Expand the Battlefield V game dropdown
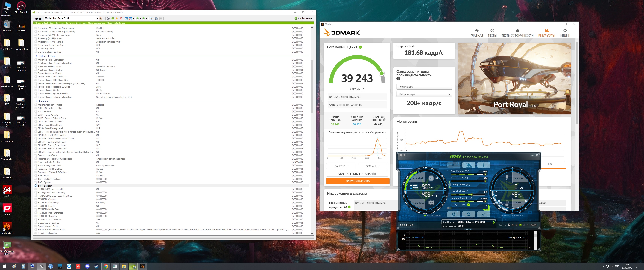The height and width of the screenshot is (270, 644). 424,87
